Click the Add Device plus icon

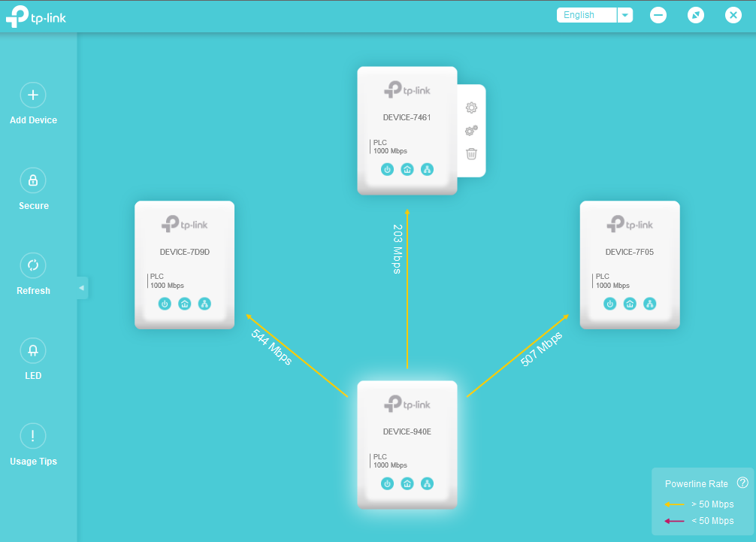pyautogui.click(x=33, y=95)
